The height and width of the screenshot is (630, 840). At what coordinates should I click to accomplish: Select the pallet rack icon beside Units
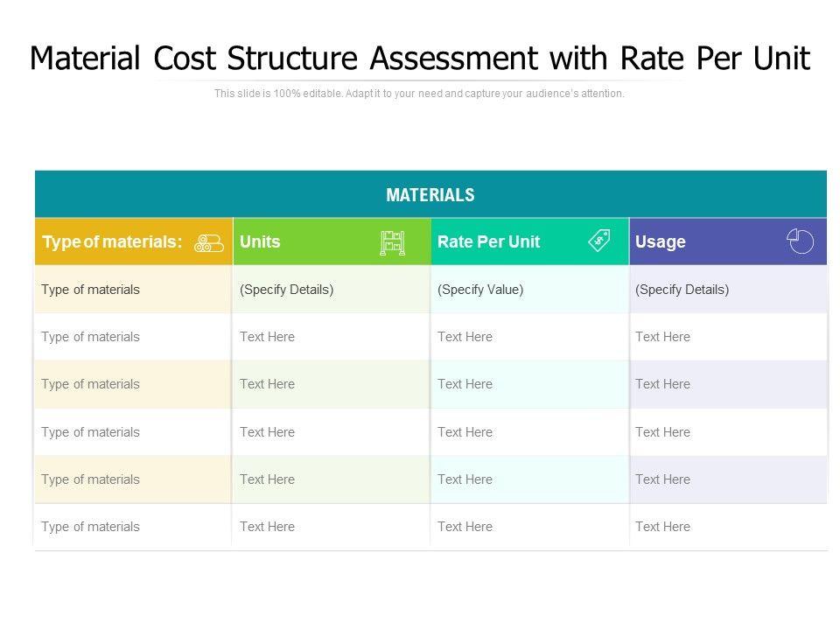click(392, 242)
